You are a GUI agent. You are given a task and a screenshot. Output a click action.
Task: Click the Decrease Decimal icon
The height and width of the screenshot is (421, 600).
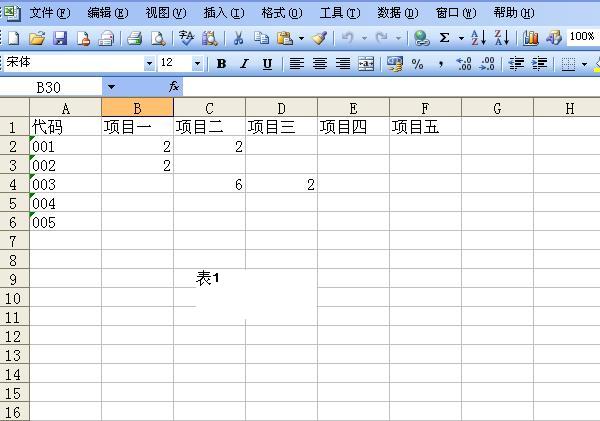click(x=487, y=64)
